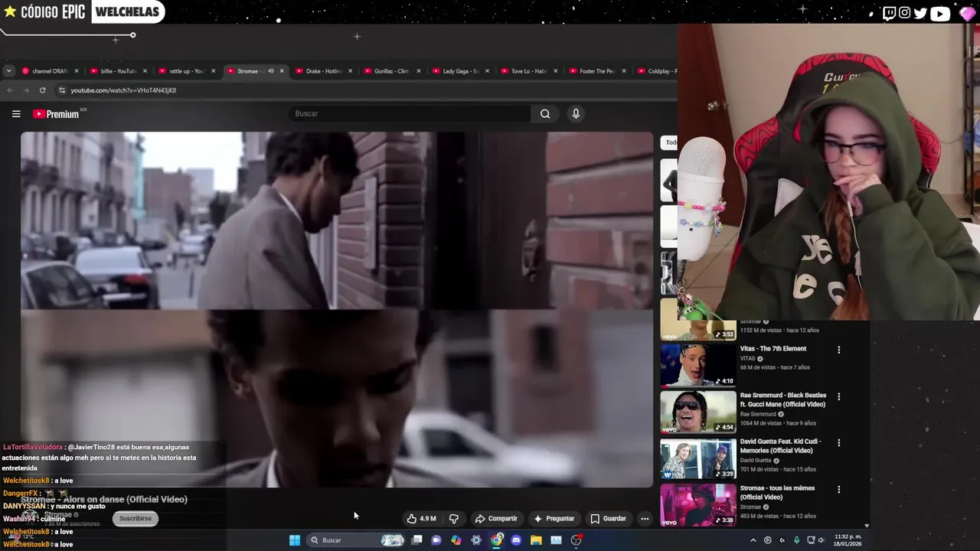Go back in browser history
980x551 pixels.
(x=10, y=90)
